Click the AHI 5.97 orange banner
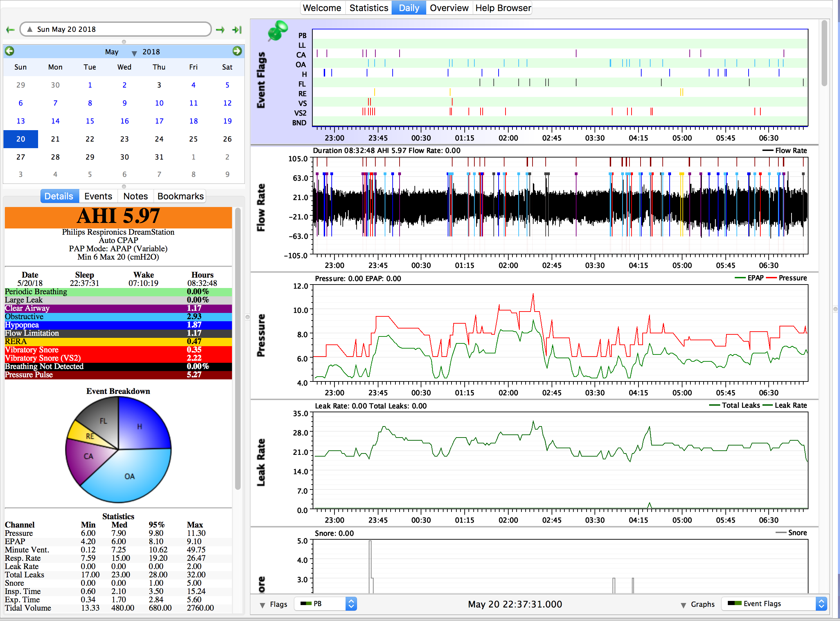 118,217
